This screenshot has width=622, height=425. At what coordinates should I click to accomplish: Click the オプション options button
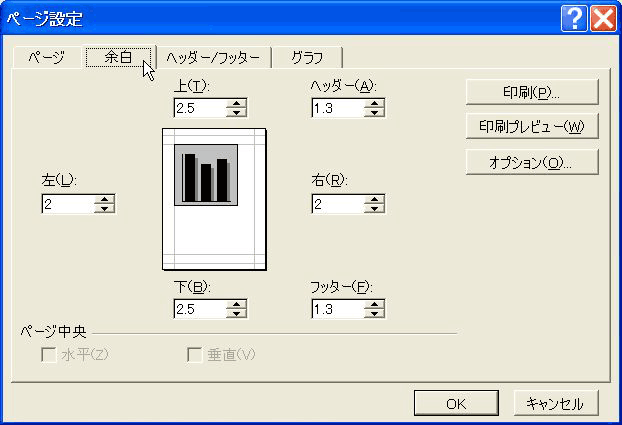tap(531, 162)
